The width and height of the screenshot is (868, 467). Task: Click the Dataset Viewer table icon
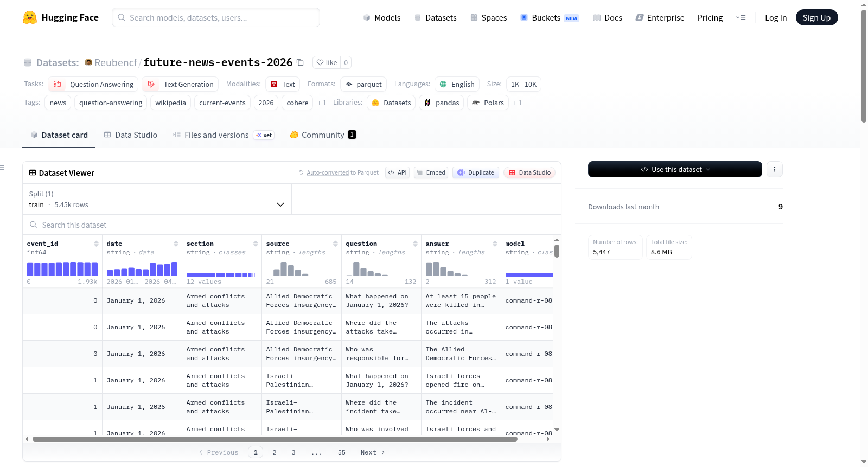(x=33, y=172)
